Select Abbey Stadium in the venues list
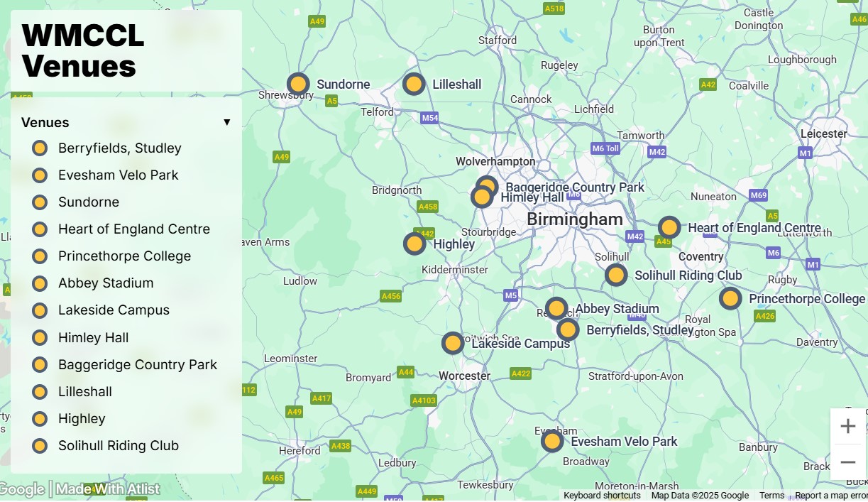 [x=106, y=283]
